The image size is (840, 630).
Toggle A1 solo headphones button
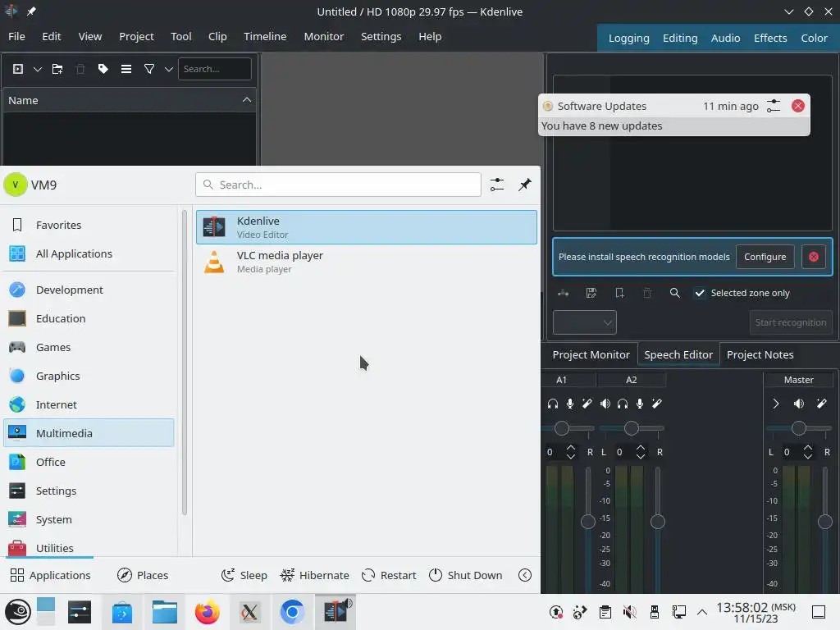coord(553,404)
